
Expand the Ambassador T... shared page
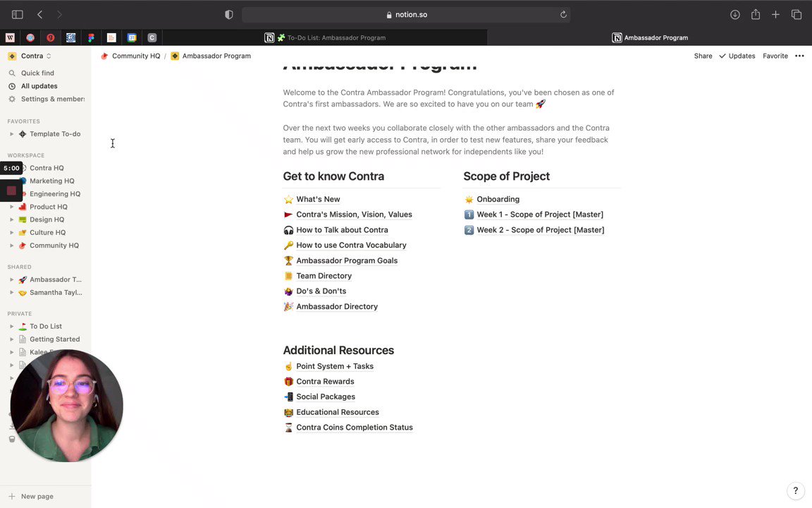point(11,279)
